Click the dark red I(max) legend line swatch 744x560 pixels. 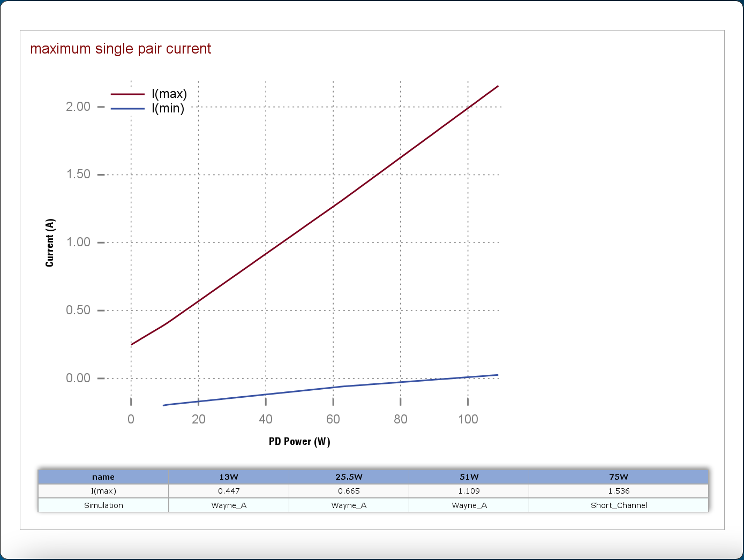coord(127,94)
